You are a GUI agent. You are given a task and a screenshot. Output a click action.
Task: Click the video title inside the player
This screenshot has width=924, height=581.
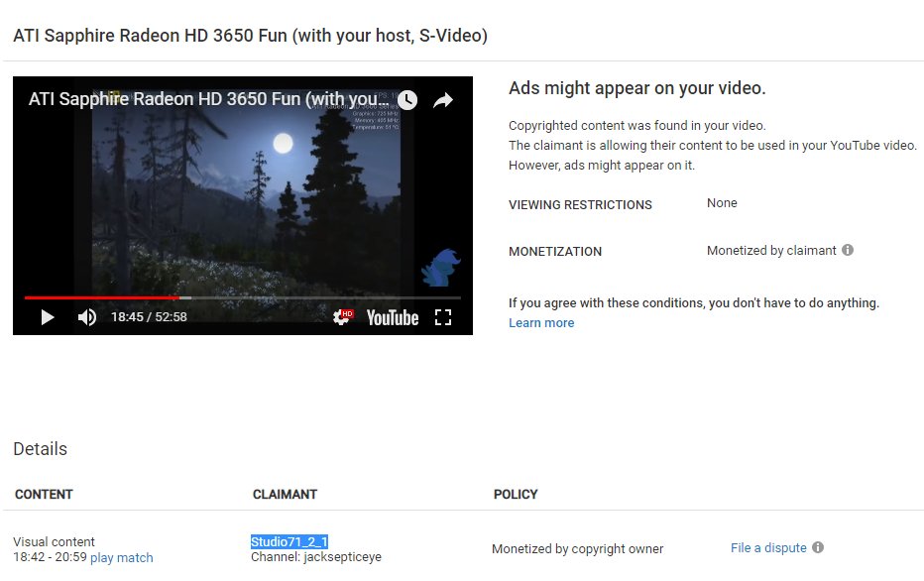pos(208,99)
